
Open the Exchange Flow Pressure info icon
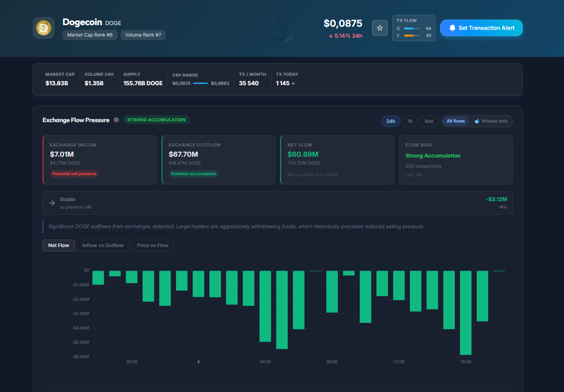(116, 120)
